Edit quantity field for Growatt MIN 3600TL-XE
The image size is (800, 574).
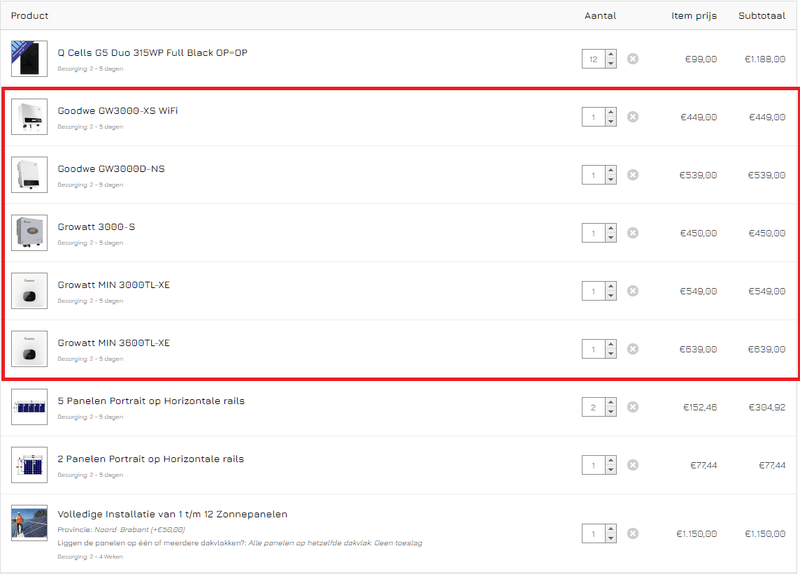[x=593, y=349]
